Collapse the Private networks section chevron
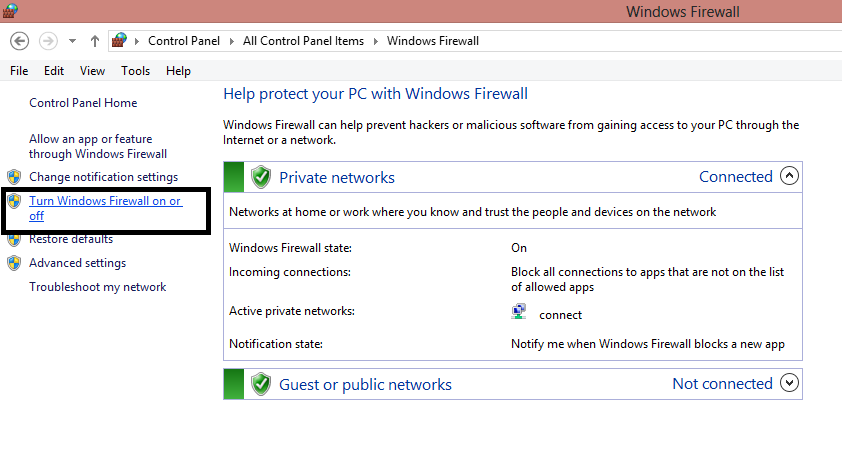 [789, 176]
